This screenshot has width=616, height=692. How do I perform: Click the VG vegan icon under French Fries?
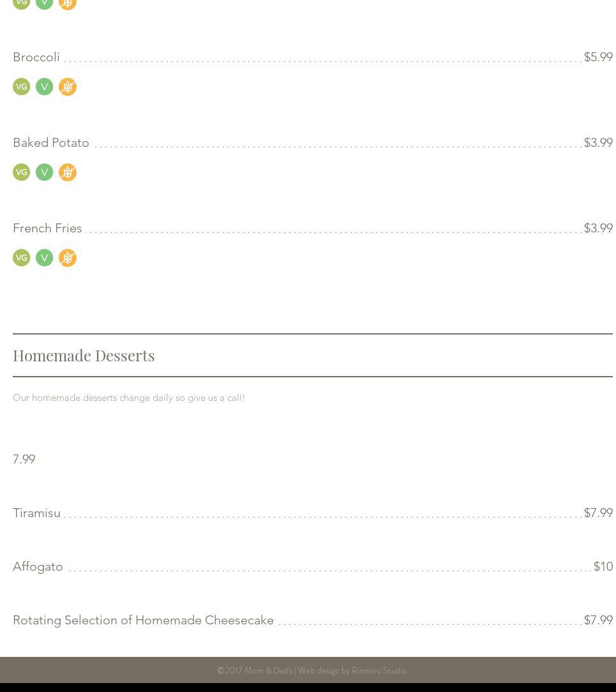click(x=21, y=258)
